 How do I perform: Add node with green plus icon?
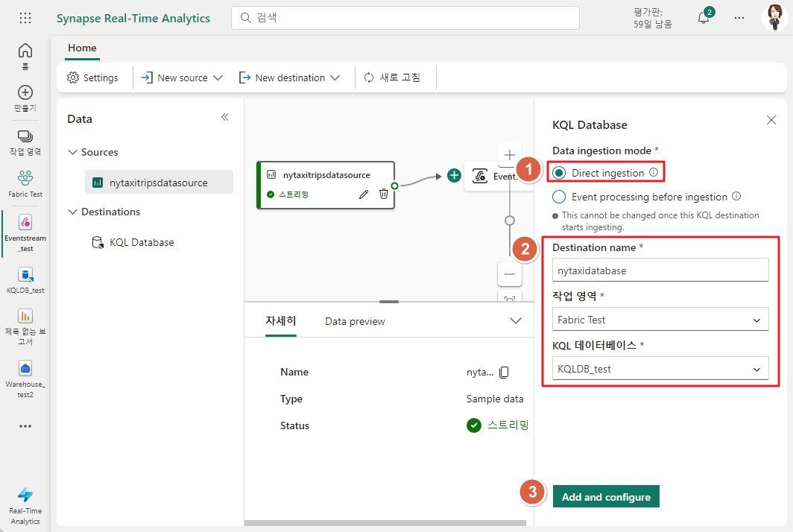coord(454,176)
